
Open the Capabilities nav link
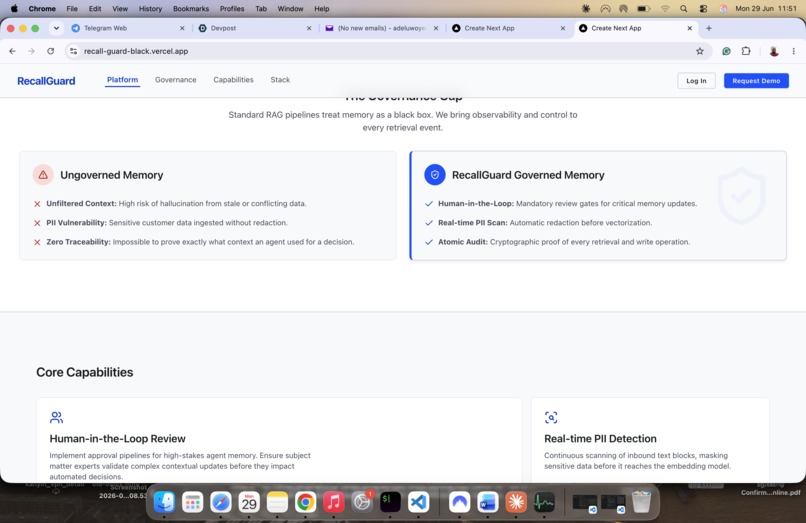tap(233, 80)
